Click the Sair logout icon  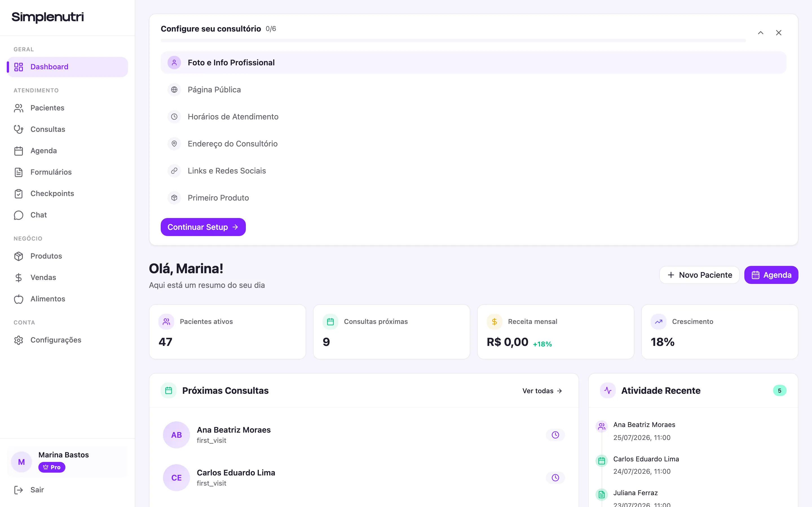18,490
